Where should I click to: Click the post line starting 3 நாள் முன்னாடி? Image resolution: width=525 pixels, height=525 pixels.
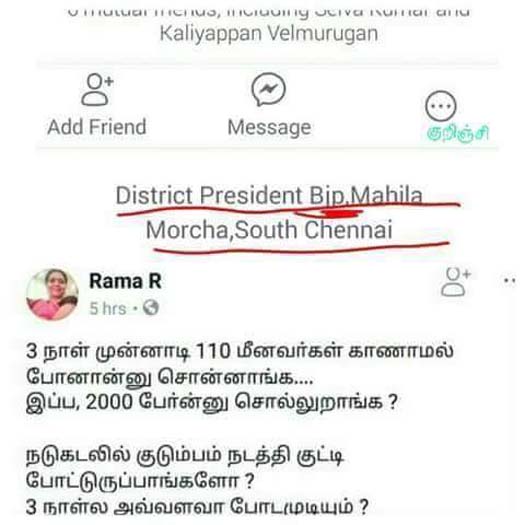click(240, 351)
